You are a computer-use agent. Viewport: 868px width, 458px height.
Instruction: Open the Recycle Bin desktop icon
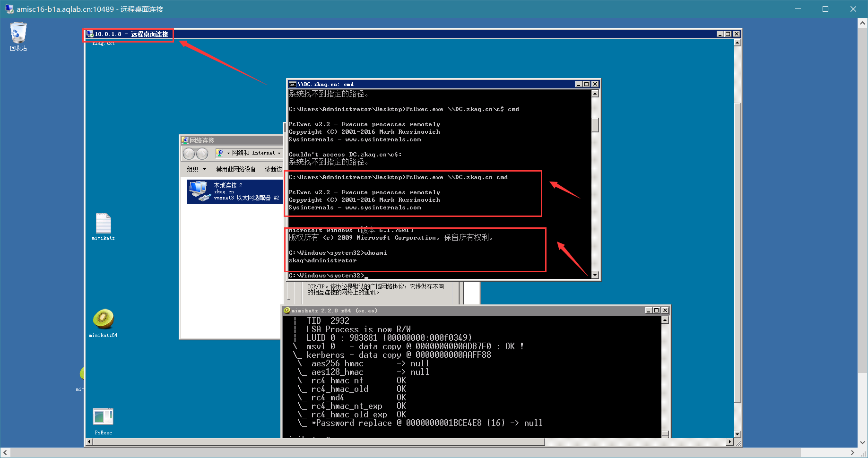coord(18,36)
